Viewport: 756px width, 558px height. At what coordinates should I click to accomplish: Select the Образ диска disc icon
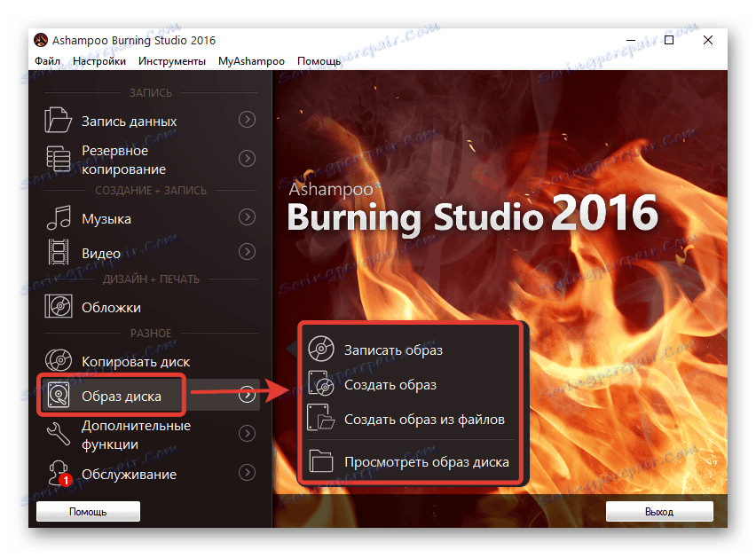(x=58, y=394)
